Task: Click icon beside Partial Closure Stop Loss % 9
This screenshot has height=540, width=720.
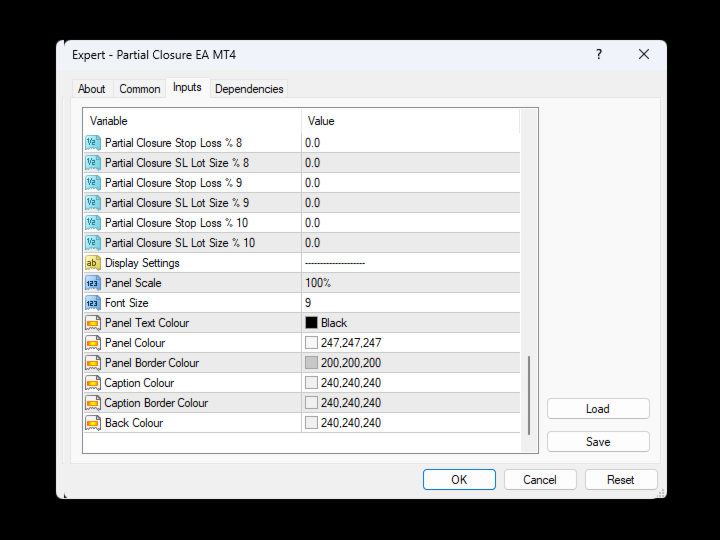Action: (93, 183)
